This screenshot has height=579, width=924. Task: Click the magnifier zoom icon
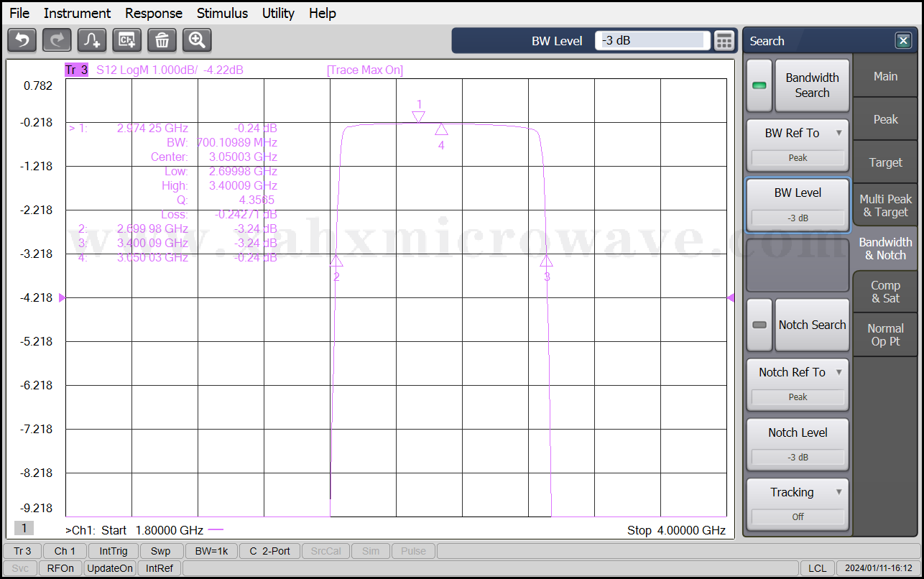pyautogui.click(x=197, y=40)
